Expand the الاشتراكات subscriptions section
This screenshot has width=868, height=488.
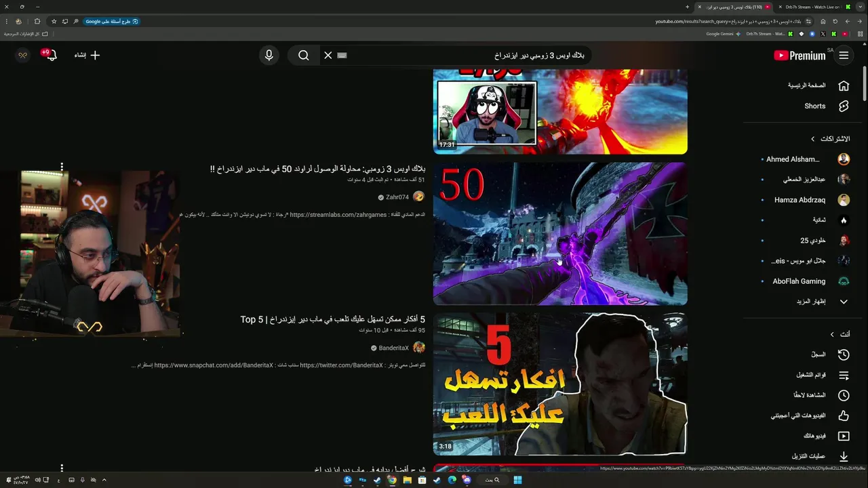click(x=830, y=139)
